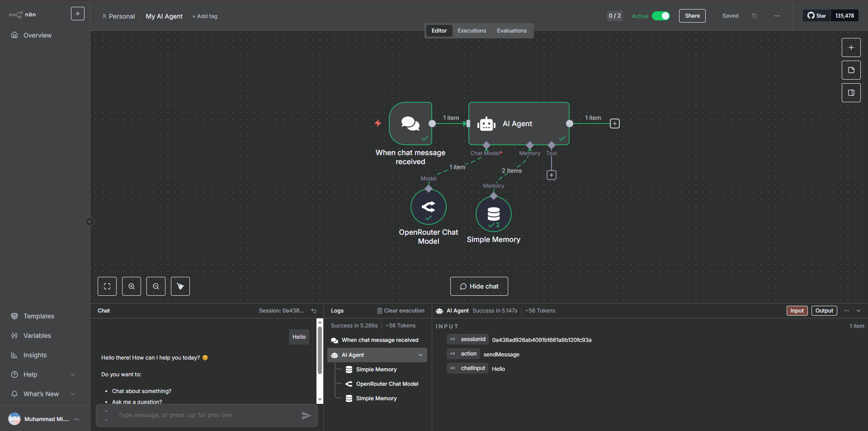Viewport: 868px width, 431px height.
Task: Expand What's New in sidebar
Action: (73, 394)
